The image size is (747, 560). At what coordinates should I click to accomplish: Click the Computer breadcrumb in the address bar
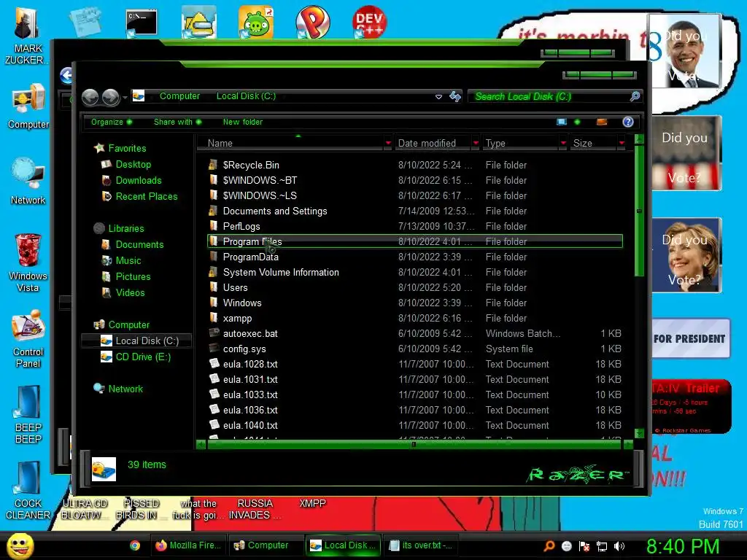[x=179, y=96]
